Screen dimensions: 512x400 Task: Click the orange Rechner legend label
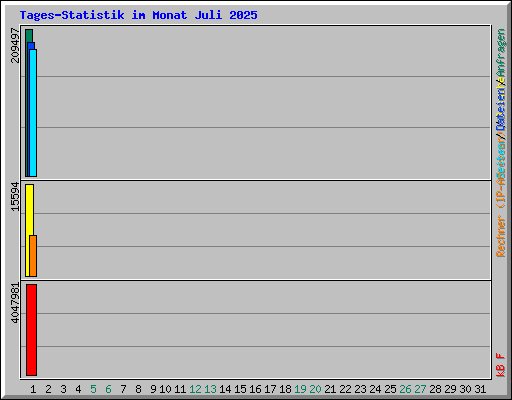[501, 236]
